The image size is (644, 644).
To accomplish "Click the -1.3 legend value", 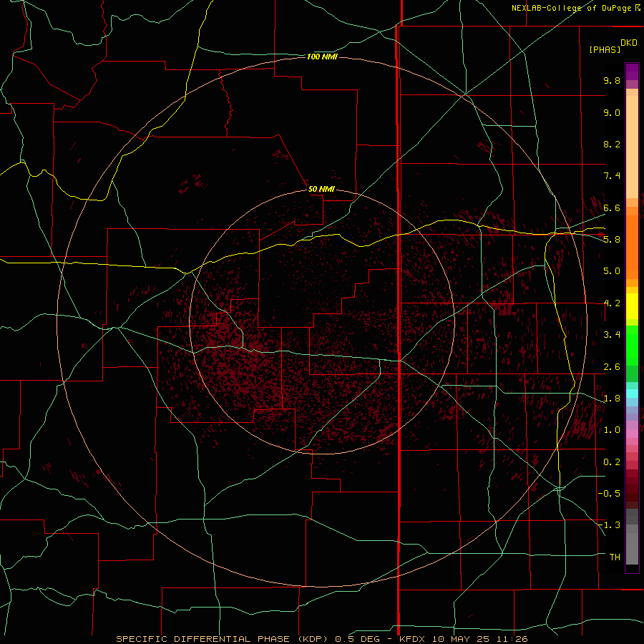I will pos(610,525).
